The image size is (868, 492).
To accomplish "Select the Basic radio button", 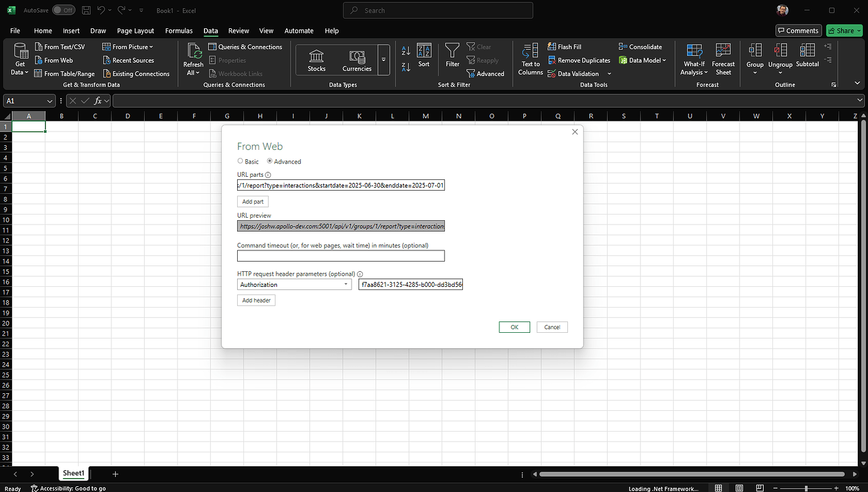I will coord(240,161).
